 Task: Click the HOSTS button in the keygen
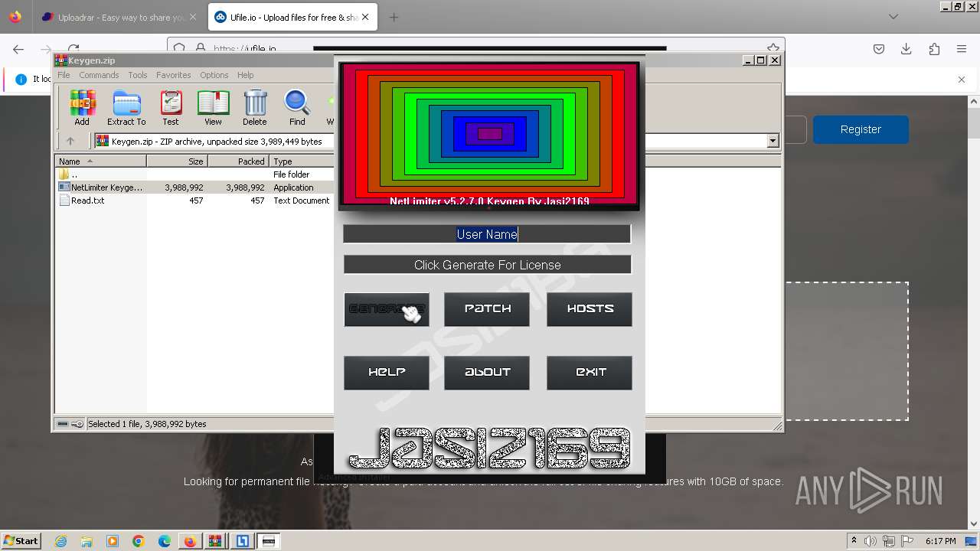pyautogui.click(x=590, y=309)
